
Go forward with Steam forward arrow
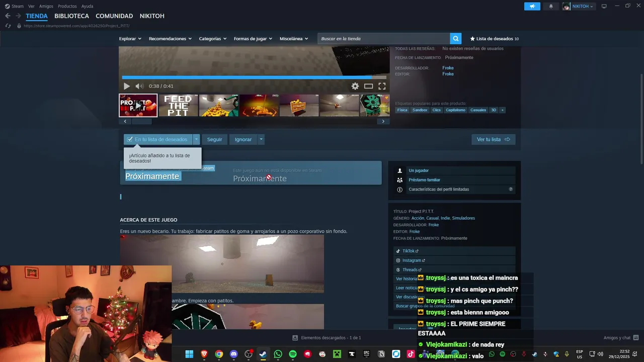(x=18, y=16)
